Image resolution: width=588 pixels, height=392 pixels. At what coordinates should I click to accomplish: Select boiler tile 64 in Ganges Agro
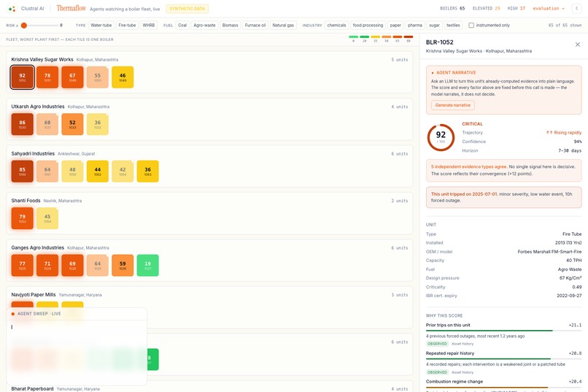click(98, 265)
